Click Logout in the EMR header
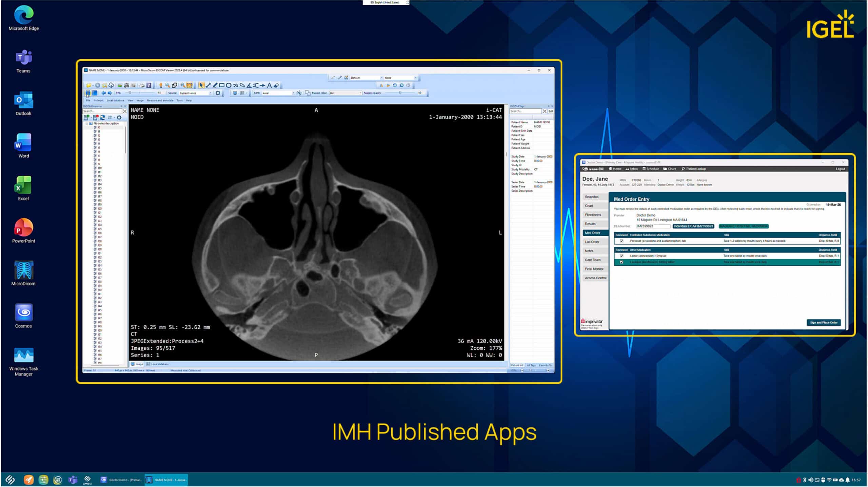The height and width of the screenshot is (487, 868). pyautogui.click(x=840, y=169)
